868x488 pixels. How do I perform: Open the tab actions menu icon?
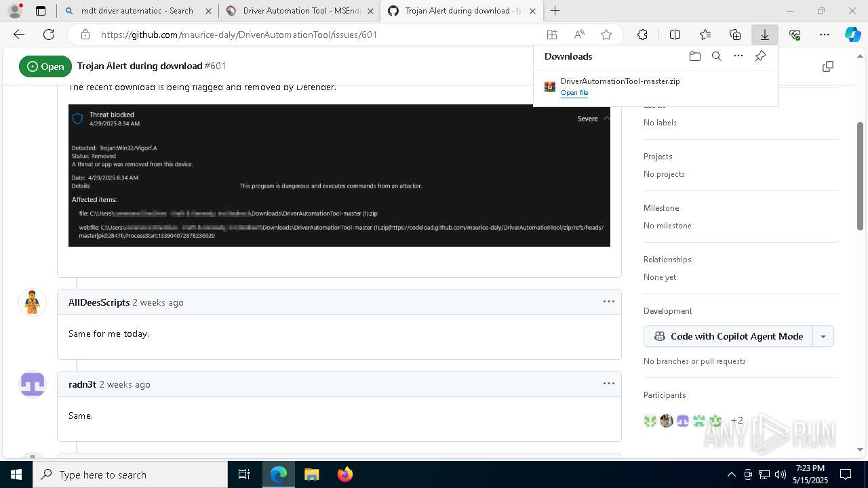(x=41, y=11)
